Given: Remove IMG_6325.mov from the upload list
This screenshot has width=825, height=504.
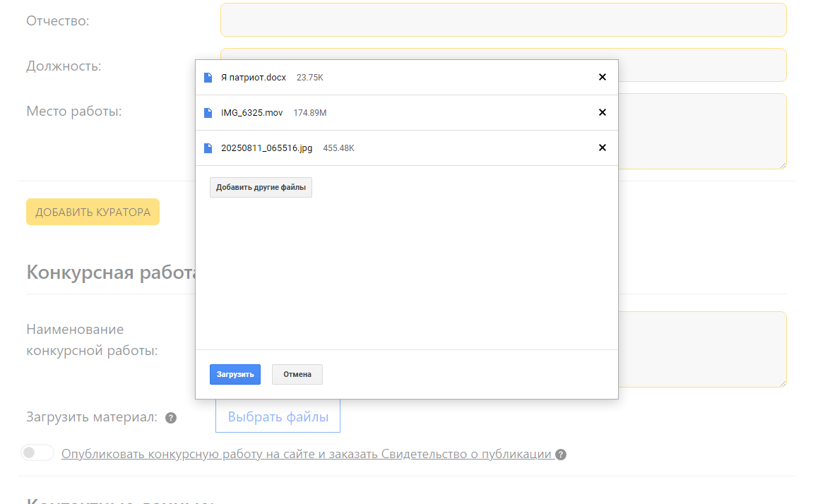Looking at the screenshot, I should coord(602,112).
